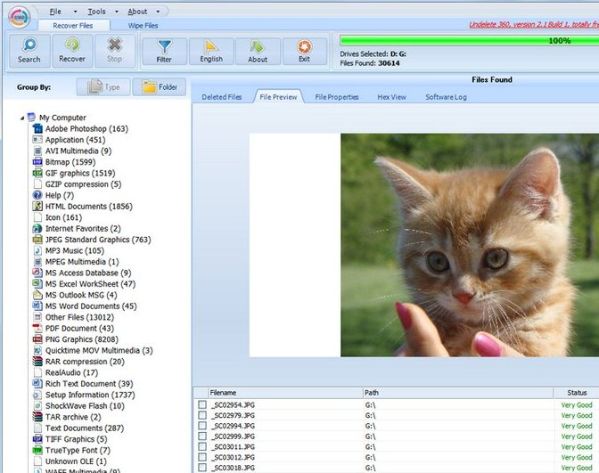The image size is (599, 473).
Task: Open the Wipe Files ribbon tab
Action: tap(143, 26)
